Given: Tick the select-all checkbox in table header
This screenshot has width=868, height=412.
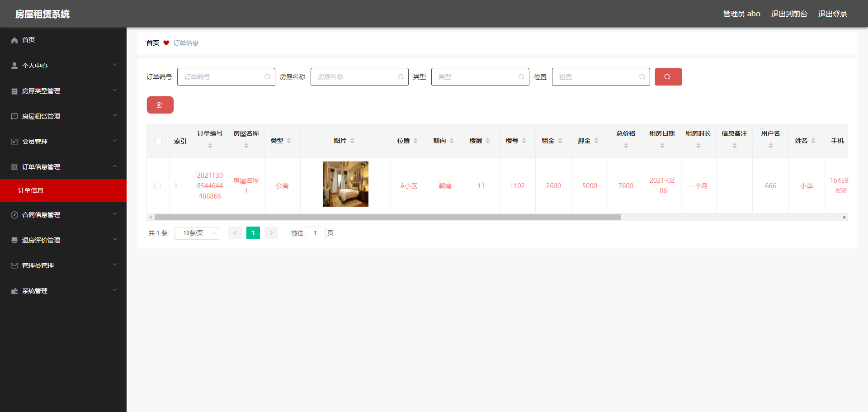Looking at the screenshot, I should click(x=158, y=141).
